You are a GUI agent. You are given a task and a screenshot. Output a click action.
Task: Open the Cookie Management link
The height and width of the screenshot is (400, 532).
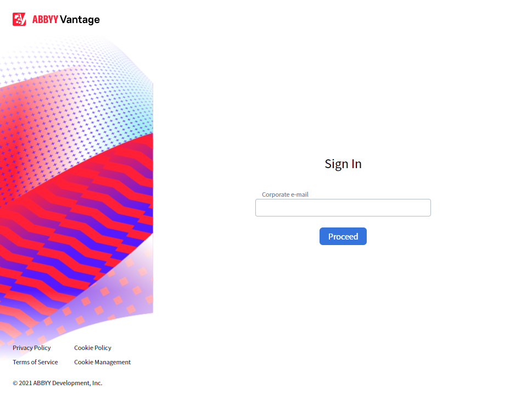[102, 362]
